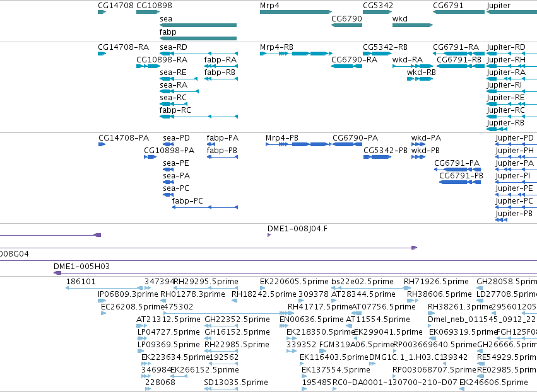
Task: Click transcript CG6790-RA
Action: tap(346, 66)
